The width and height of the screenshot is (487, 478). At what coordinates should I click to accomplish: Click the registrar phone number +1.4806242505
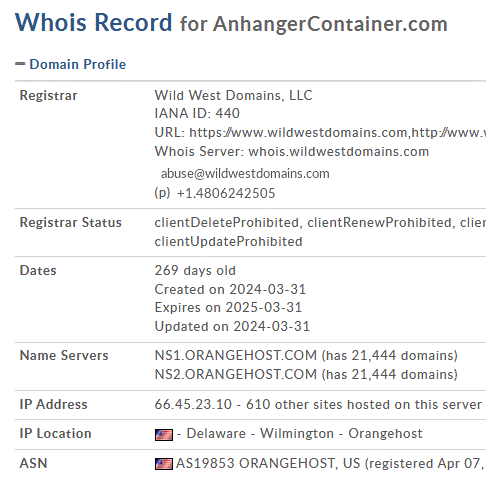tap(226, 193)
